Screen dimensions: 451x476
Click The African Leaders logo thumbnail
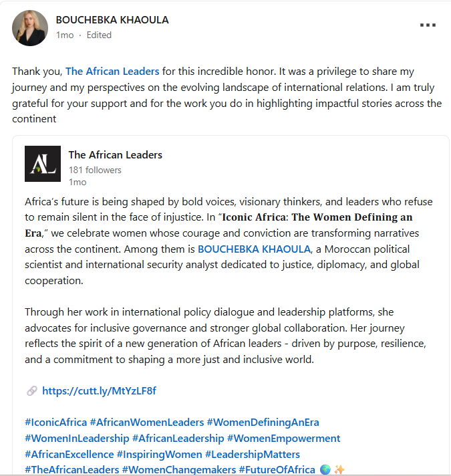tap(43, 164)
